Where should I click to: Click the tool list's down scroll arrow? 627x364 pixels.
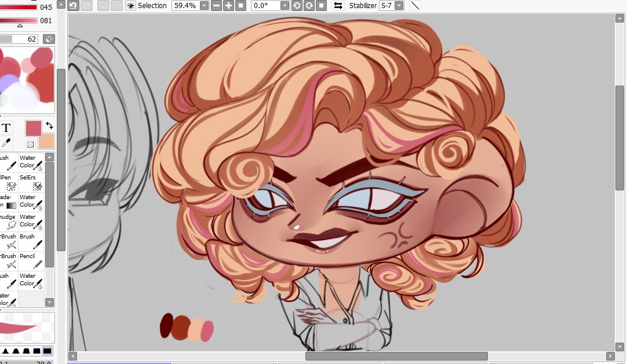click(50, 303)
